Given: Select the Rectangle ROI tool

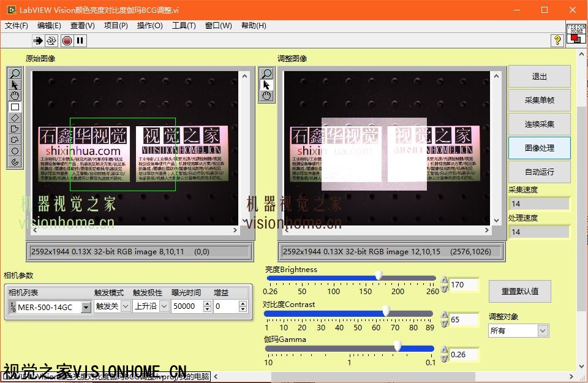Looking at the screenshot, I should tap(15, 107).
